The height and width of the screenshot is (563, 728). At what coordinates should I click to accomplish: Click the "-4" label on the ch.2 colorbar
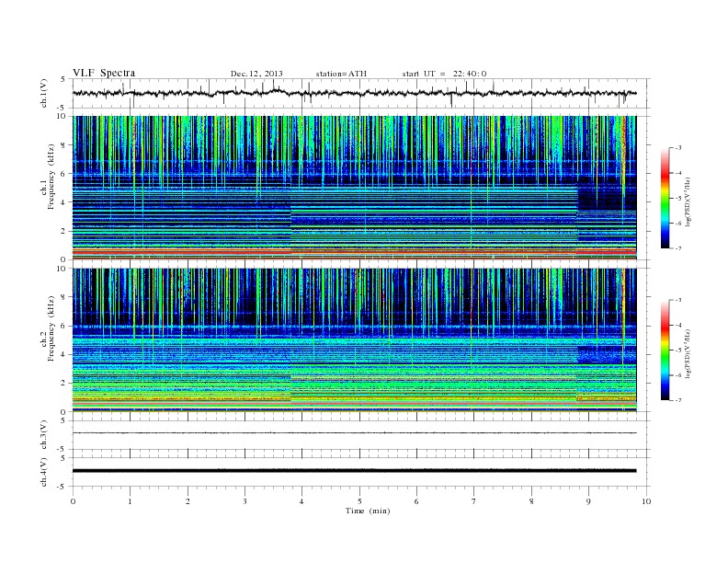678,325
